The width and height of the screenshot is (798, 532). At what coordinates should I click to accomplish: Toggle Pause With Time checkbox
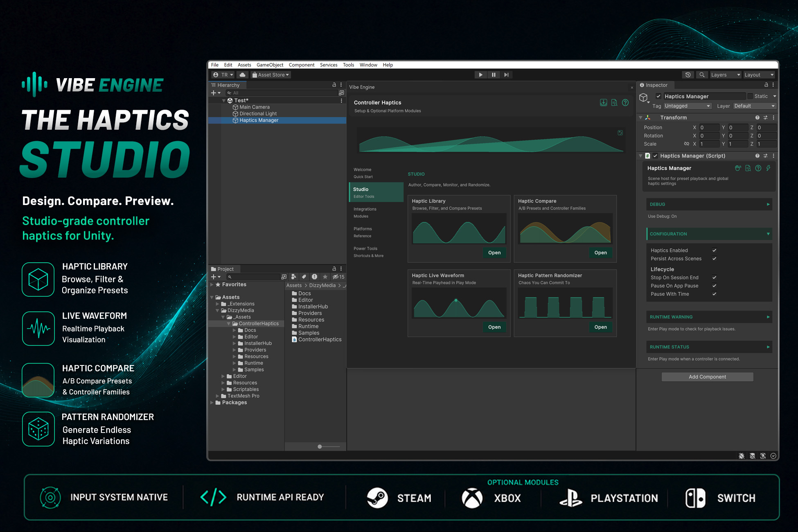click(714, 294)
